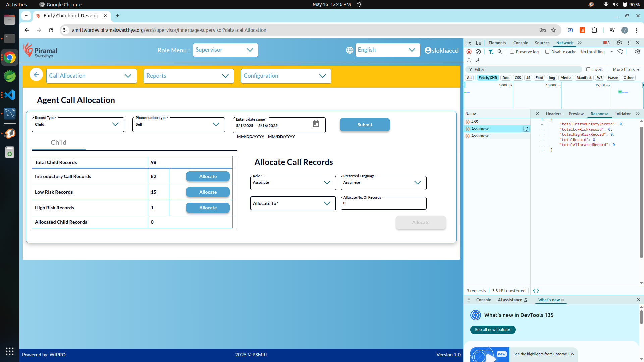Open network search magnifier icon

[x=500, y=52]
